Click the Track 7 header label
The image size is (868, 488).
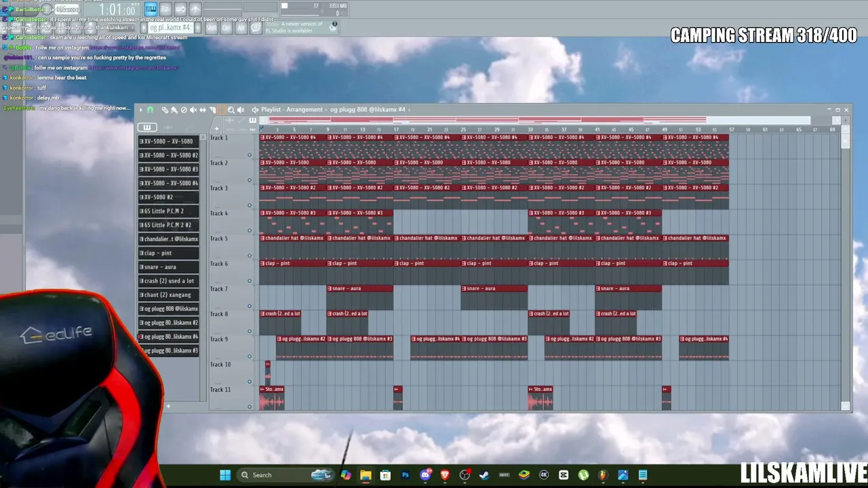click(219, 289)
